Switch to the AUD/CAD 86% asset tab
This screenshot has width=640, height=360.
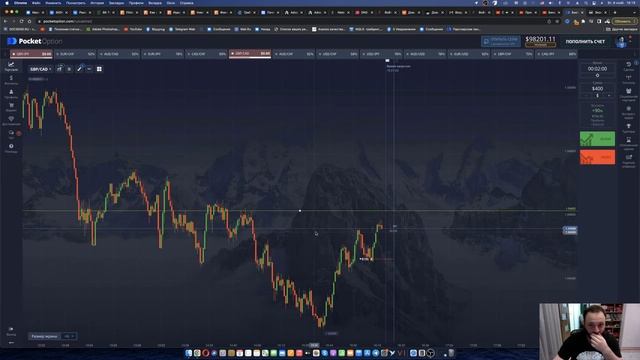118,54
